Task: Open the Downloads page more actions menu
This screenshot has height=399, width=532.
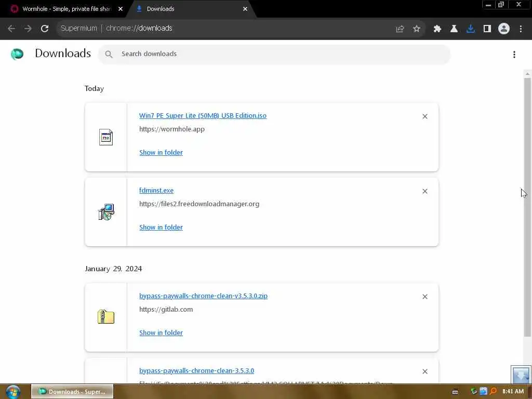Action: tap(514, 54)
